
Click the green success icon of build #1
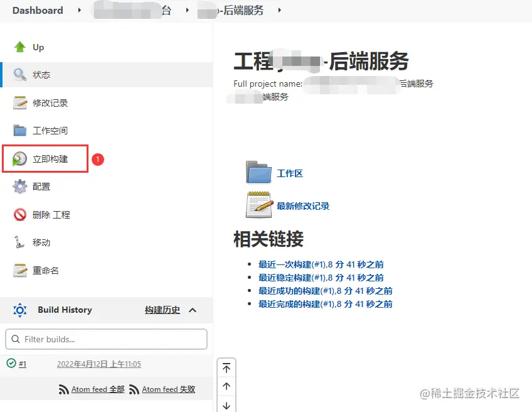pyautogui.click(x=11, y=363)
